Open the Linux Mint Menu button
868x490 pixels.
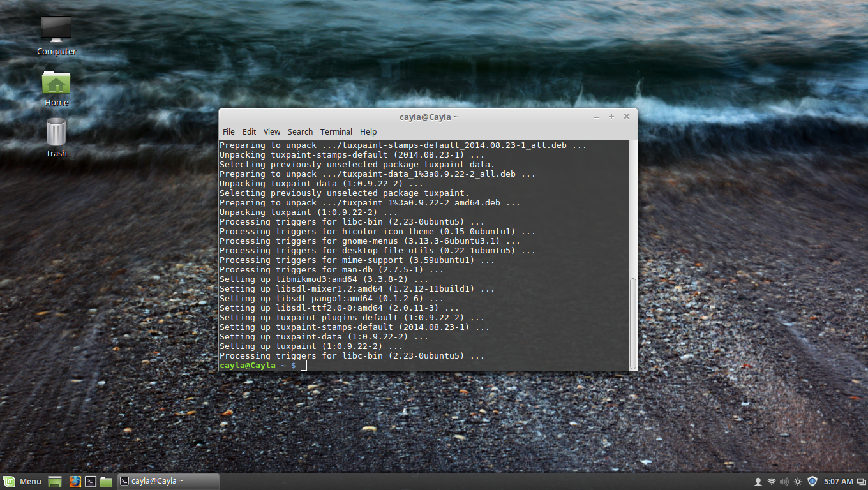[x=23, y=482]
